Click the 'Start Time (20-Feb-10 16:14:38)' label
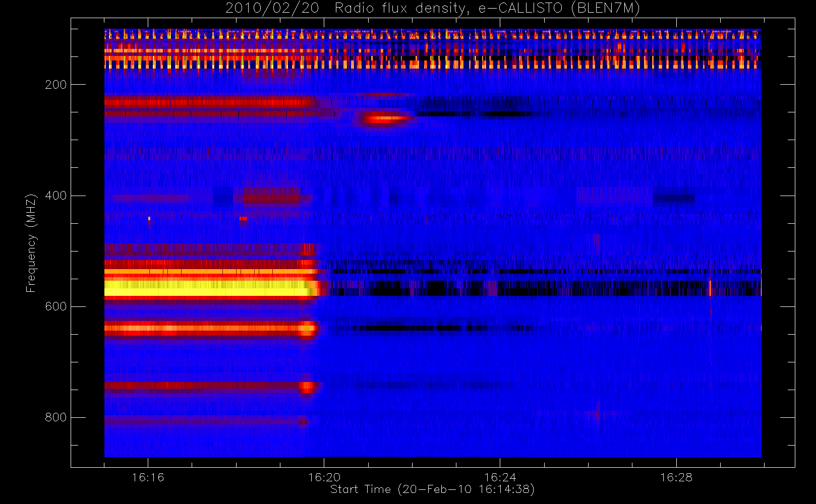The image size is (816, 504). point(432,489)
